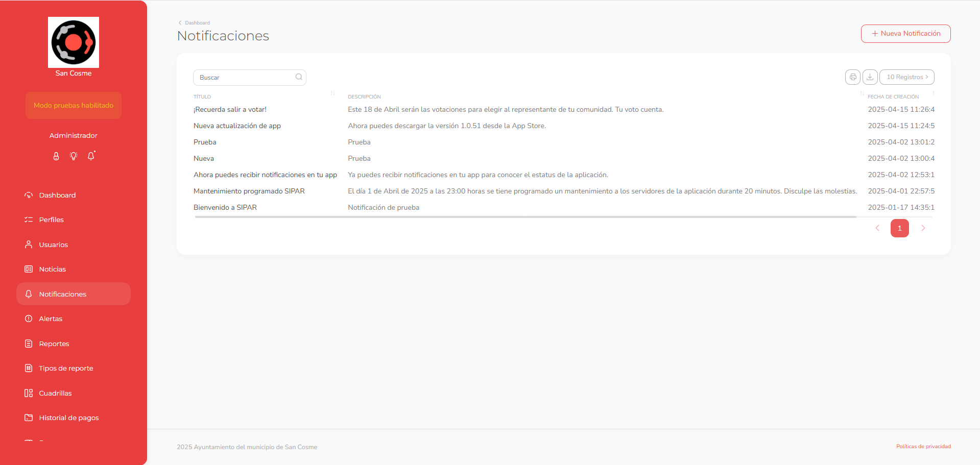Click the Historial de pagos icon
Image resolution: width=980 pixels, height=465 pixels.
coord(29,418)
